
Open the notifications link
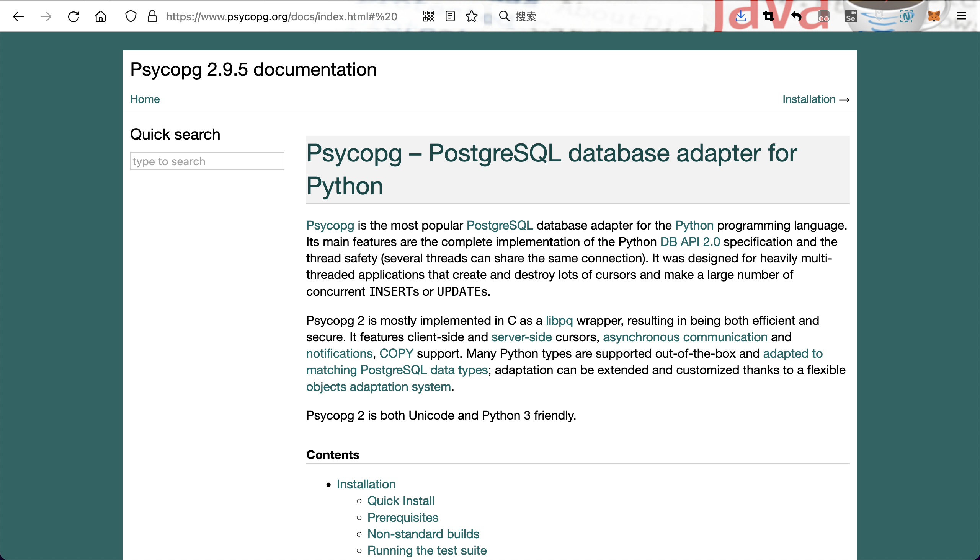(339, 354)
